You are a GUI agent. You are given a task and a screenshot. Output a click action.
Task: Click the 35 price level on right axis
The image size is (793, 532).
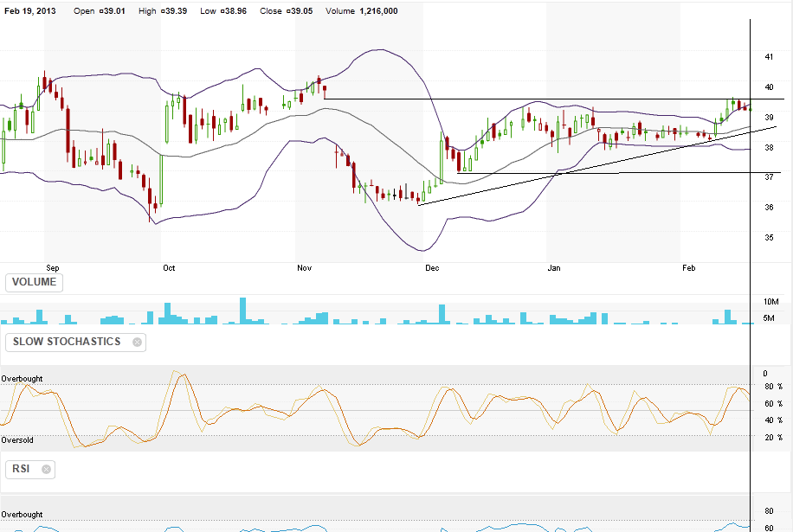point(769,237)
